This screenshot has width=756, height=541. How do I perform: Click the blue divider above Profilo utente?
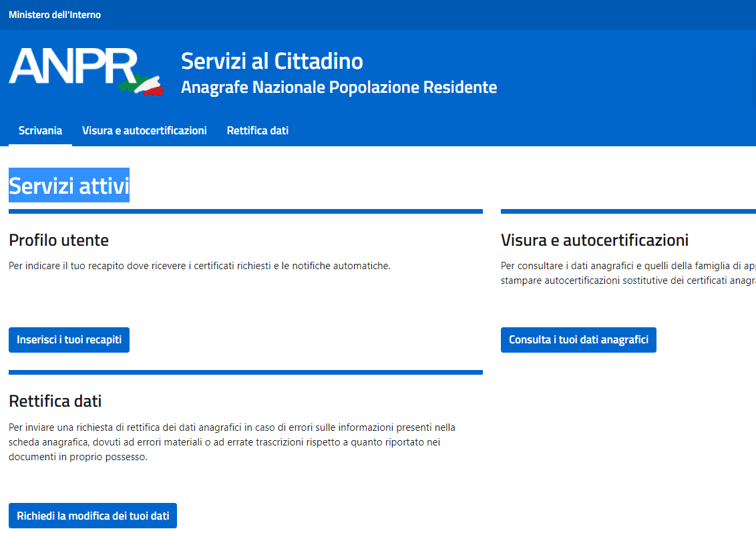[245, 211]
